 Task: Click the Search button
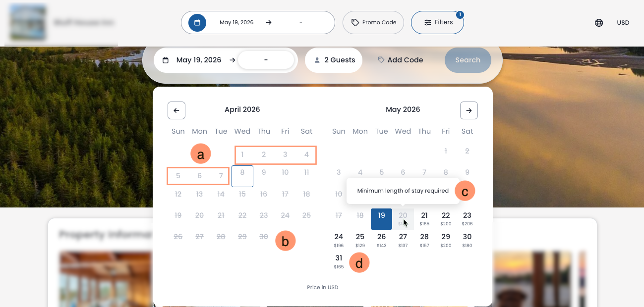click(468, 60)
